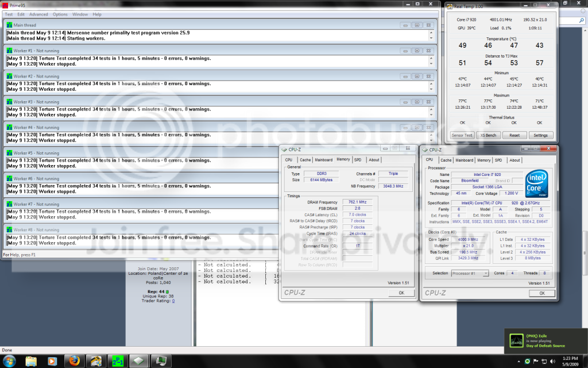Image resolution: width=588 pixels, height=368 pixels.
Task: Open the Windows Start menu
Action: (x=9, y=361)
